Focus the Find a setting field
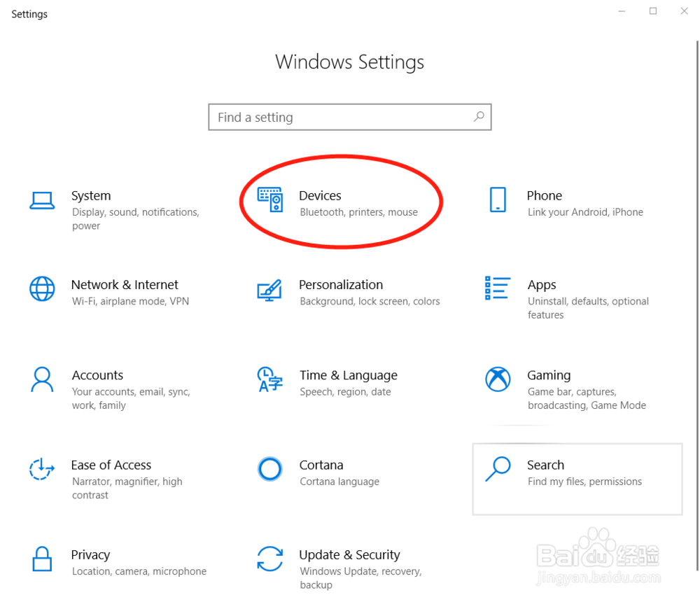This screenshot has width=700, height=602. (x=350, y=117)
